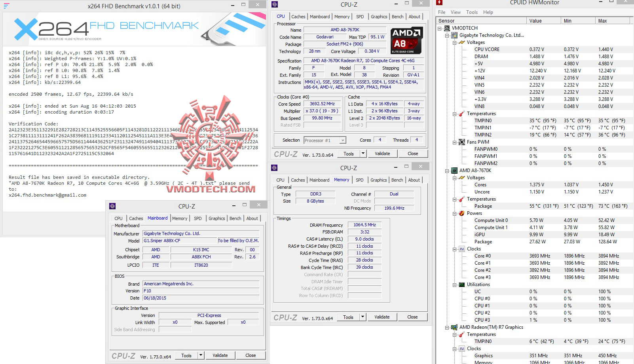
Task: Click the AMD A8 processor logo in CPU-Z
Action: click(407, 40)
